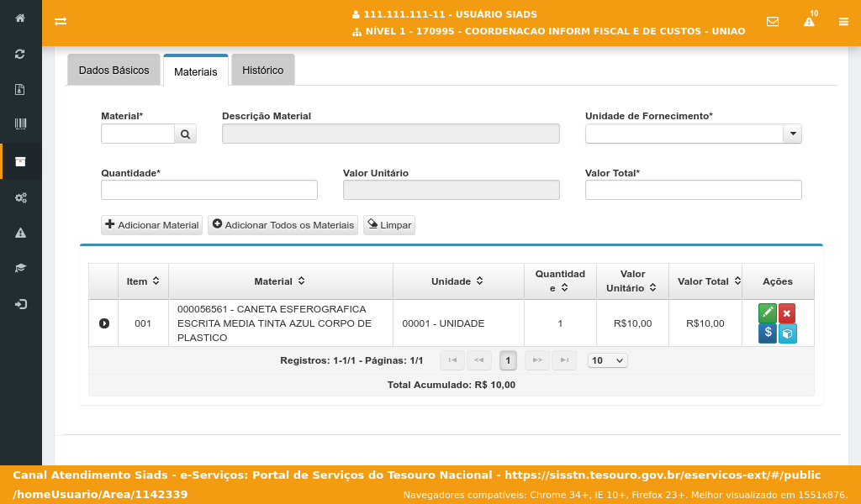
Task: Go to first page in paginator
Action: click(452, 360)
